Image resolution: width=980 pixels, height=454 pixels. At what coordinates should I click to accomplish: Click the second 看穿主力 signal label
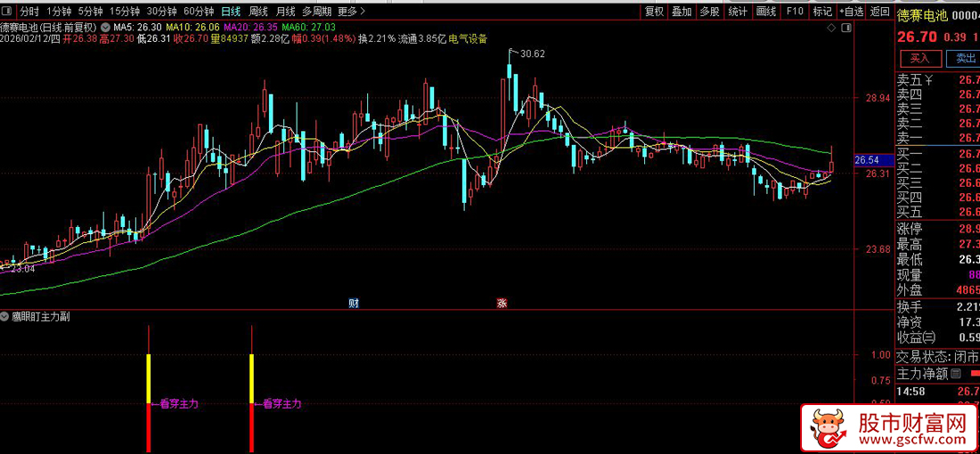(x=282, y=404)
